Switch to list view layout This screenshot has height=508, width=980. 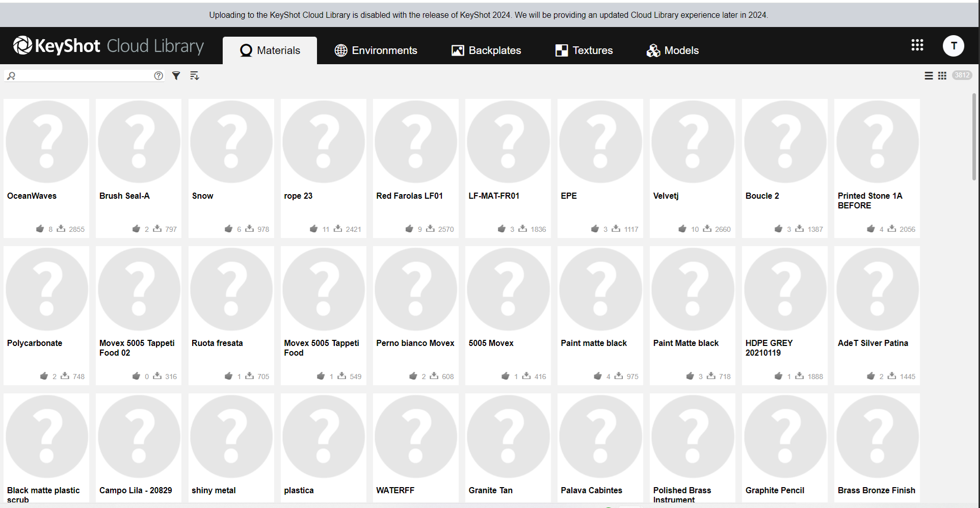click(929, 75)
